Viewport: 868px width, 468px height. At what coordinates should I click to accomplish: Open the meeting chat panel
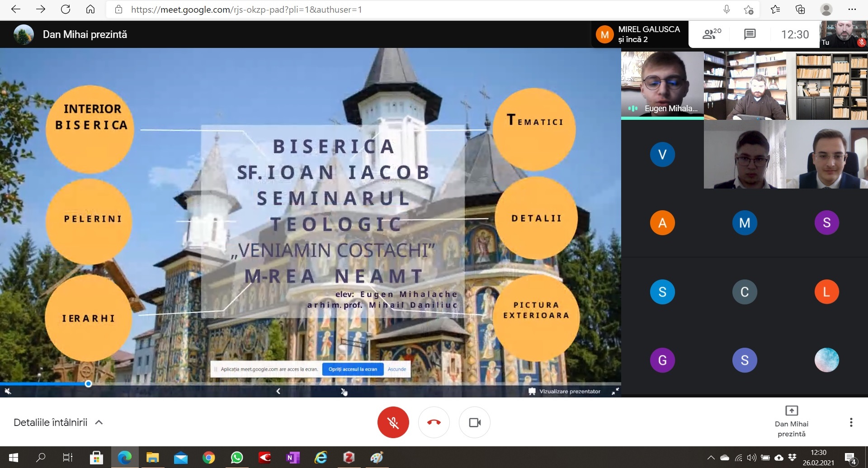point(750,34)
